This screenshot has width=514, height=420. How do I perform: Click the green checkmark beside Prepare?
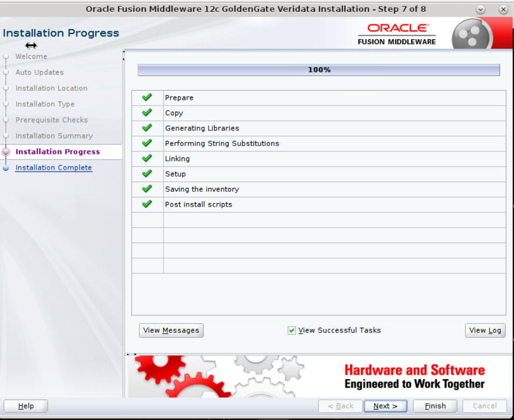147,97
